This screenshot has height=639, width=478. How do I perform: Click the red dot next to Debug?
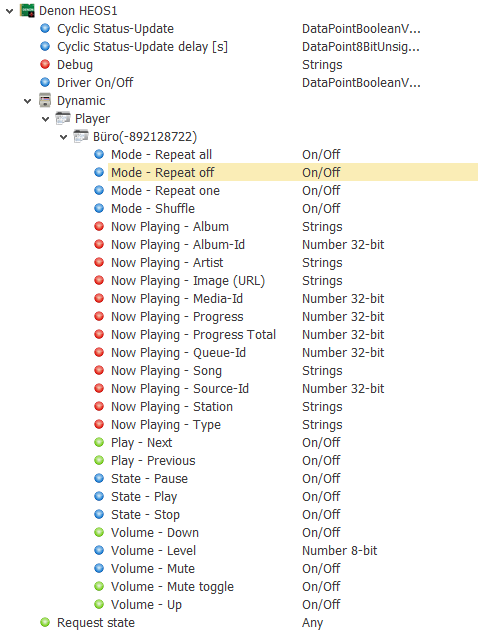coord(45,64)
